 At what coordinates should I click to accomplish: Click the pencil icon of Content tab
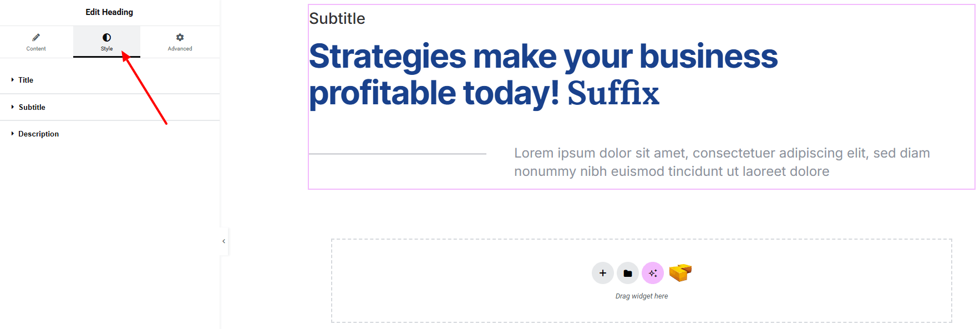[x=36, y=37]
